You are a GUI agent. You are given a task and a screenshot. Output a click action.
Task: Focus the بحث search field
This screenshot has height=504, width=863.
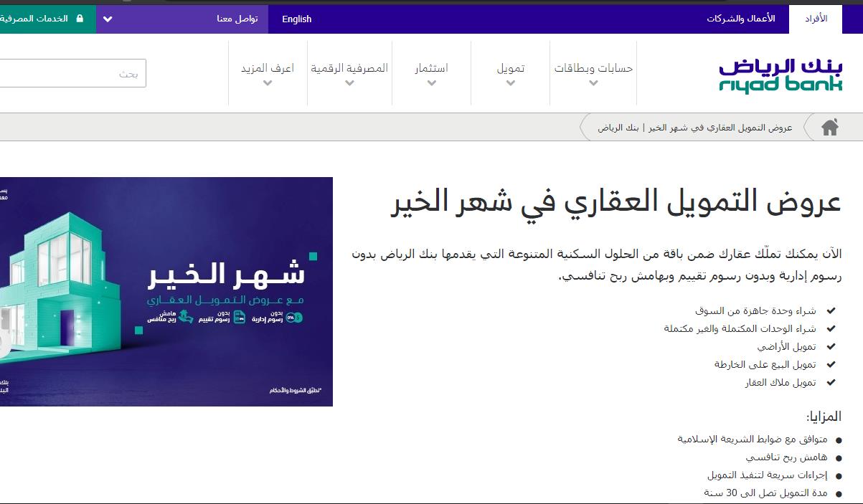coord(72,73)
